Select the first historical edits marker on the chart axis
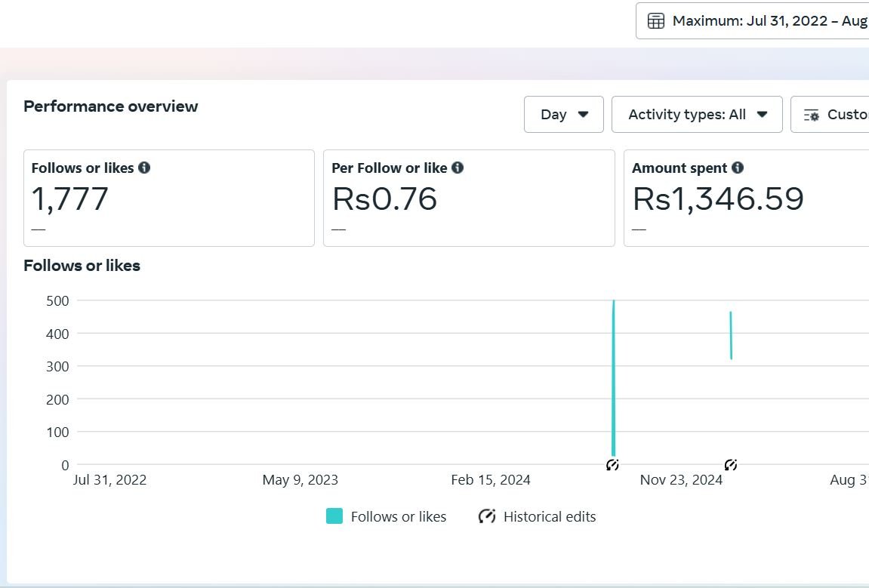This screenshot has height=588, width=869. coord(612,465)
